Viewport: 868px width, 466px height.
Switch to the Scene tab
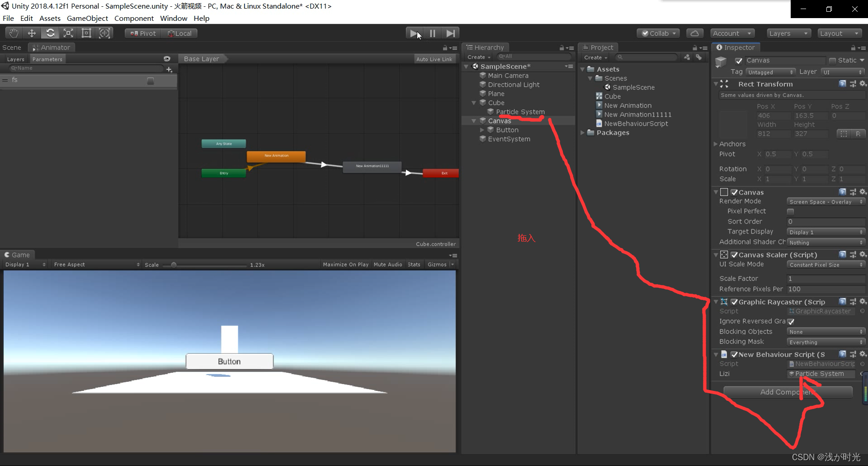[x=12, y=48]
